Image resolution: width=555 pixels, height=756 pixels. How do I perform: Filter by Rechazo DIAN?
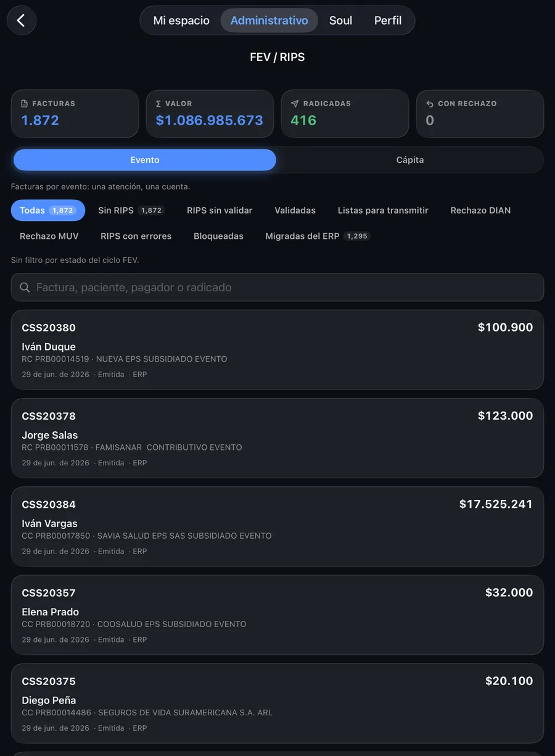pyautogui.click(x=480, y=210)
